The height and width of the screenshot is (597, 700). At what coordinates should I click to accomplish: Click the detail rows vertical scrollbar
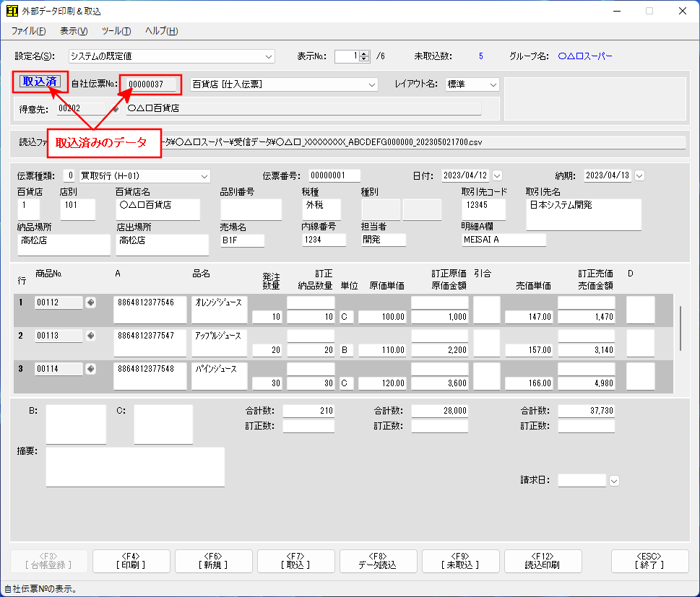(680, 328)
